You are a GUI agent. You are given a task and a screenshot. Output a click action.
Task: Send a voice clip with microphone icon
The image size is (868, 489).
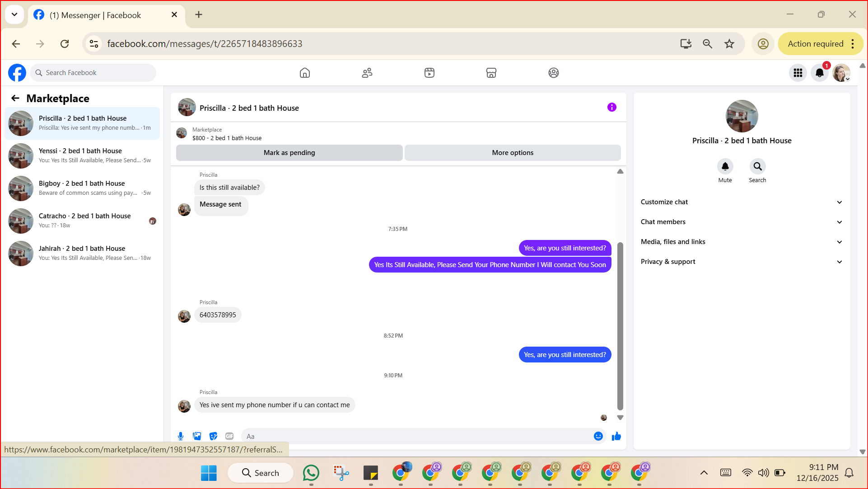click(181, 436)
